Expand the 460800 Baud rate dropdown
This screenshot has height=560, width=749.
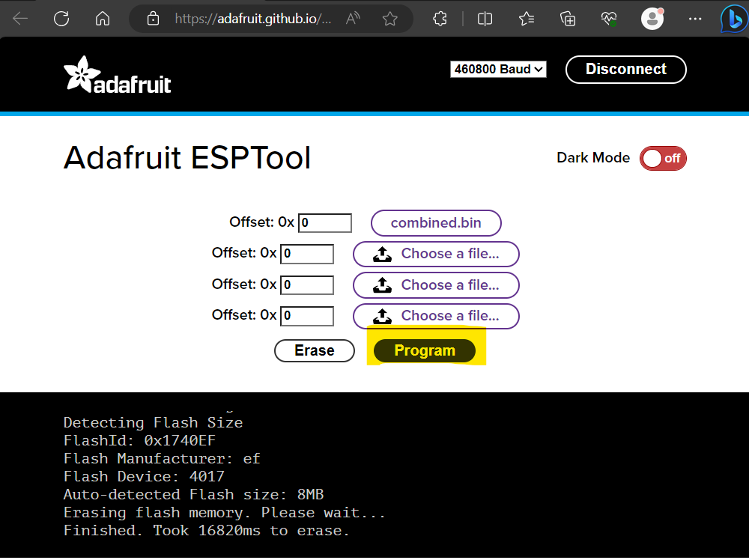(x=498, y=69)
